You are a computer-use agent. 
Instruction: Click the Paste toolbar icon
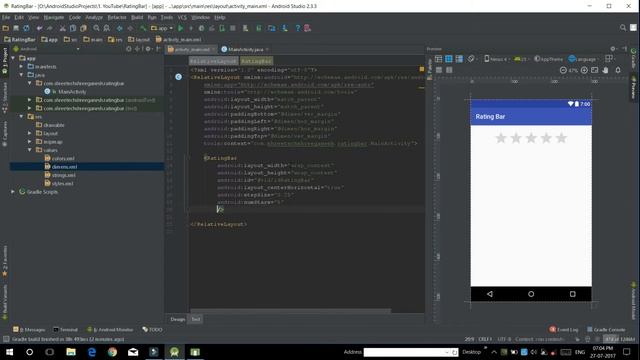click(83, 28)
